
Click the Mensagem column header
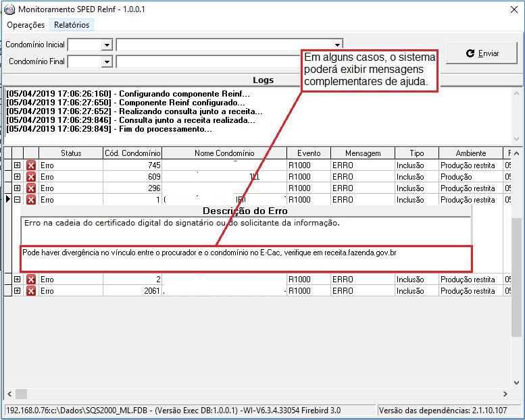pyautogui.click(x=363, y=153)
